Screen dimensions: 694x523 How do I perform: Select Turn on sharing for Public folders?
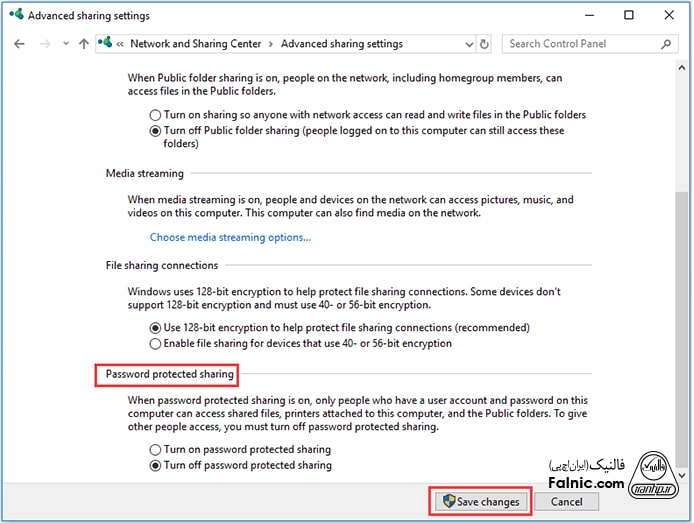[155, 115]
